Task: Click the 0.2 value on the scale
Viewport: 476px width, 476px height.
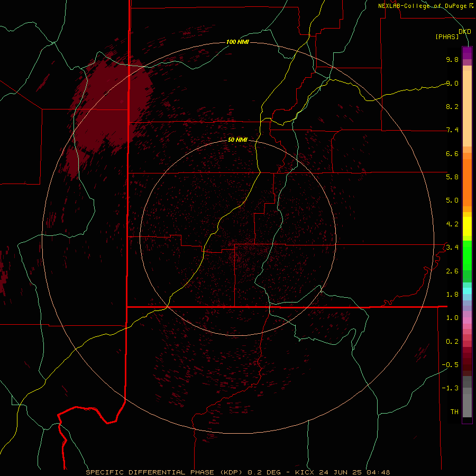Action: pos(452,342)
